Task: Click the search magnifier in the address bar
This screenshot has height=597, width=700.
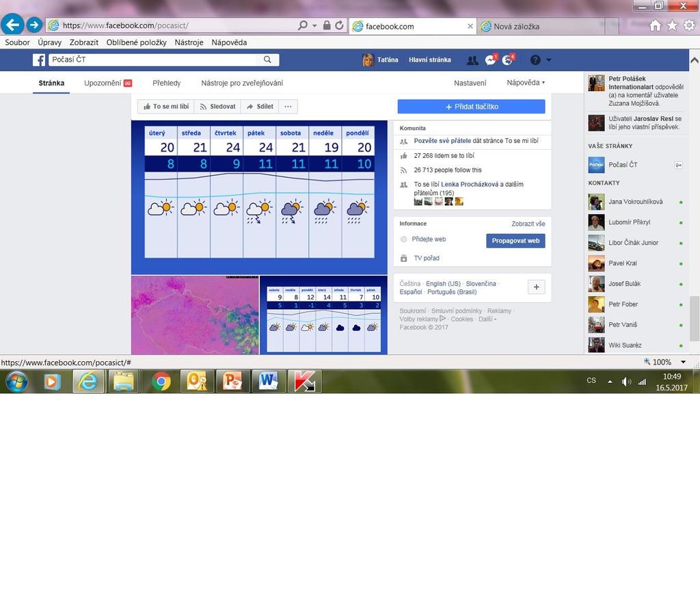Action: [303, 25]
